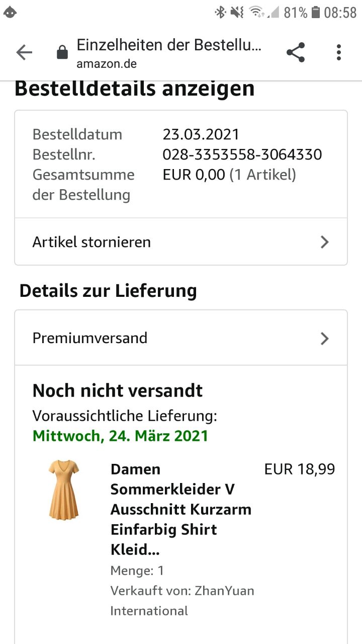Tap the Bluetooth status icon
362x644 pixels.
tap(220, 13)
